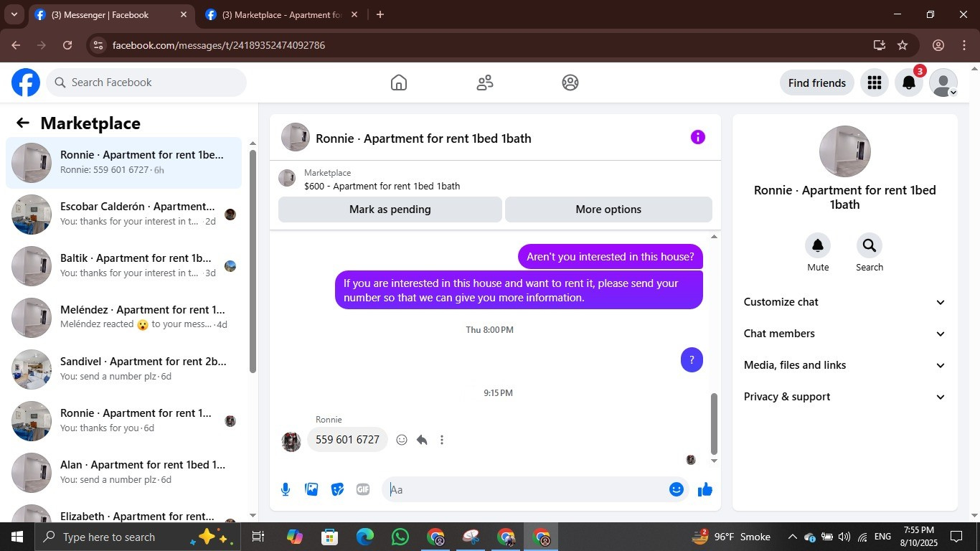The height and width of the screenshot is (551, 980).
Task: React to Ronnie's phone number message
Action: [402, 440]
